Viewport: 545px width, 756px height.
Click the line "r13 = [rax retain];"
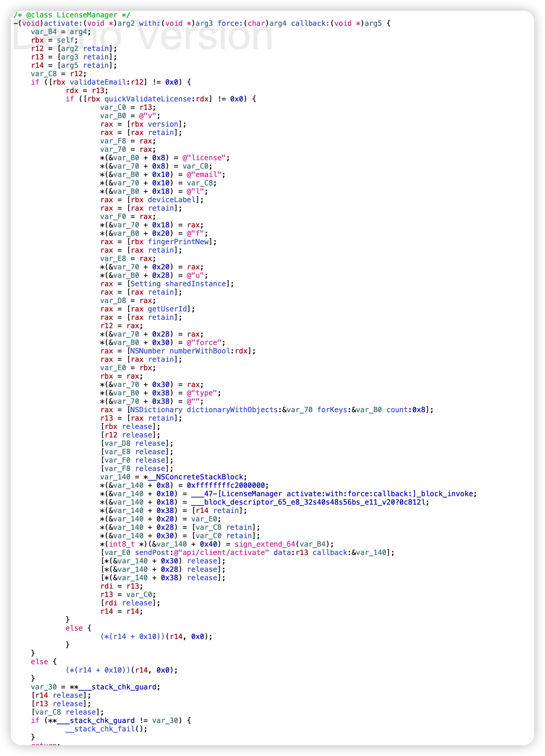[141, 418]
